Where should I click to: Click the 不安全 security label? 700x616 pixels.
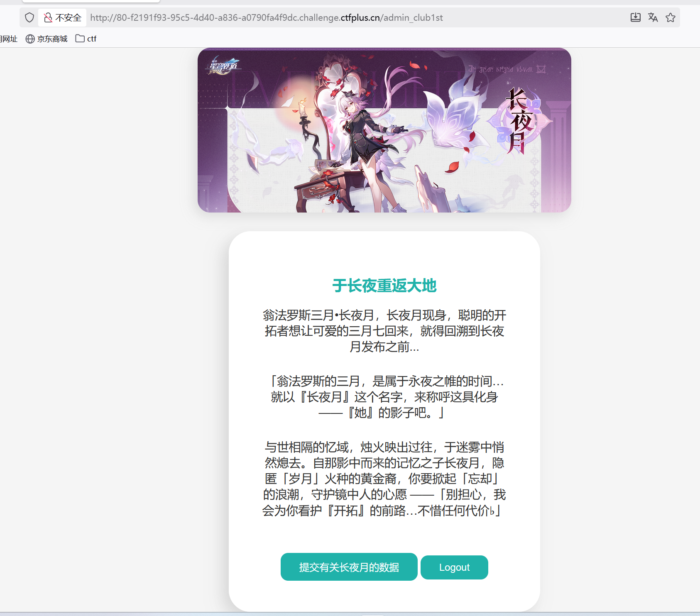point(68,17)
